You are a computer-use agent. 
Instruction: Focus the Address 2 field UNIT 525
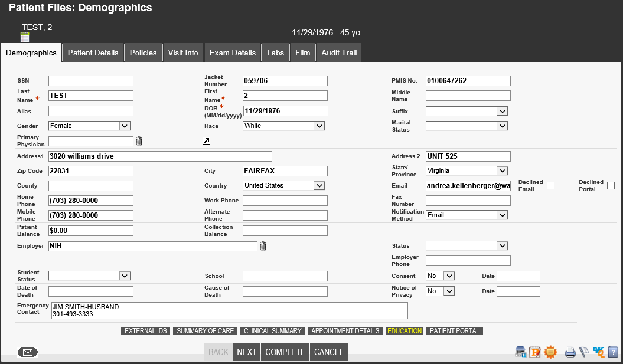tap(468, 156)
